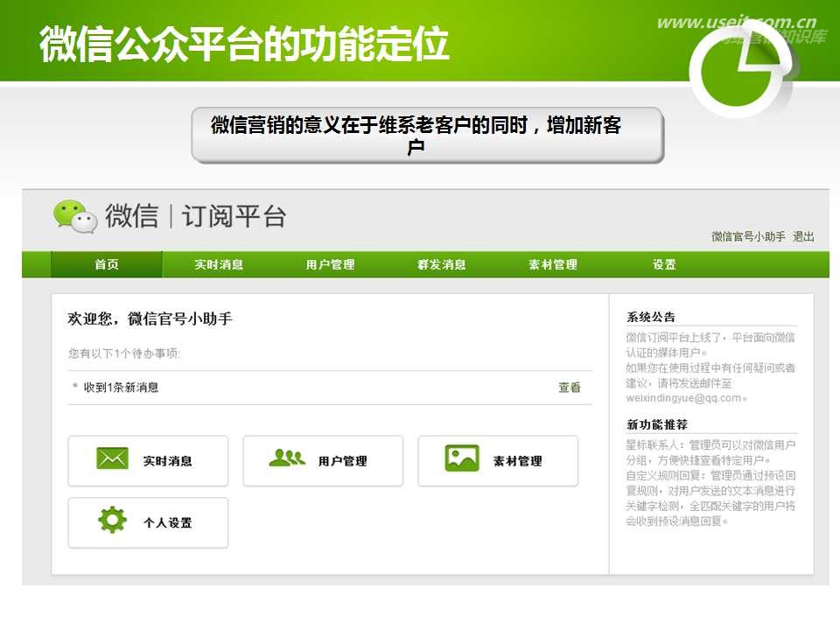This screenshot has height=630, width=840.
Task: Open the 首页 tab
Action: (x=107, y=264)
